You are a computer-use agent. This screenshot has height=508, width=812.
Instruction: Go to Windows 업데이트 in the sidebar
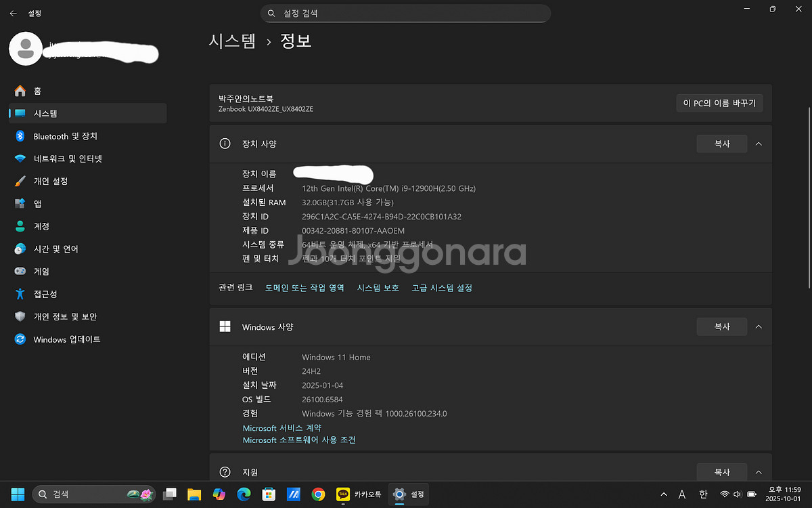coord(66,339)
